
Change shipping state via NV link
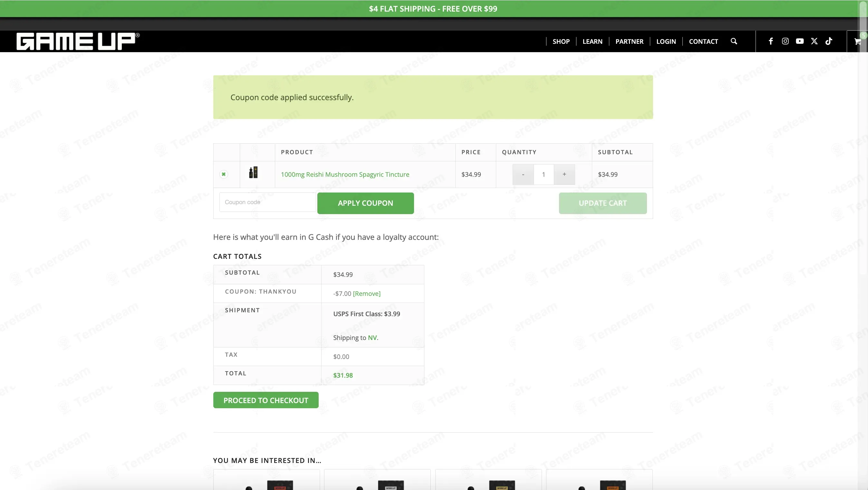(372, 337)
